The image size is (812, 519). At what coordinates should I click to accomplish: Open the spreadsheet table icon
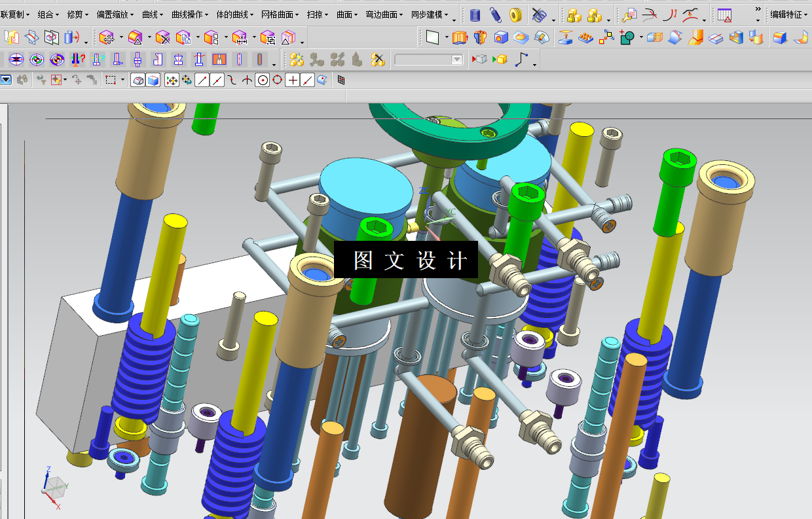[724, 14]
